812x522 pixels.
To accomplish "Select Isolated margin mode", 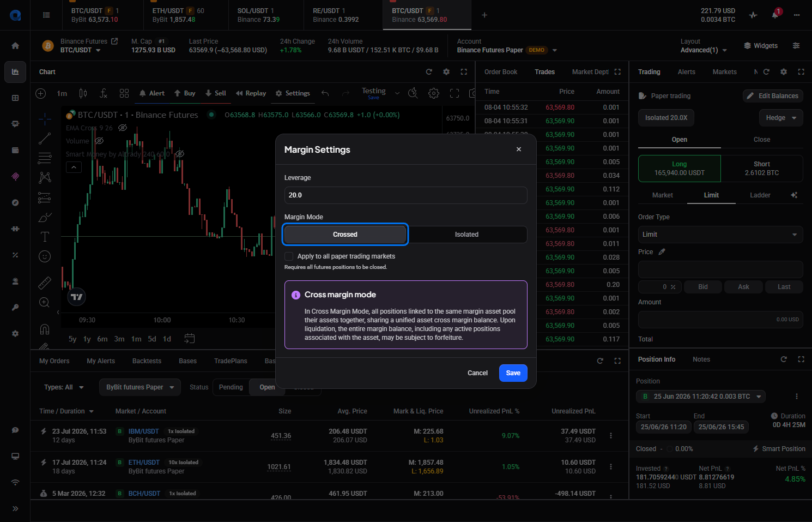I will (466, 235).
